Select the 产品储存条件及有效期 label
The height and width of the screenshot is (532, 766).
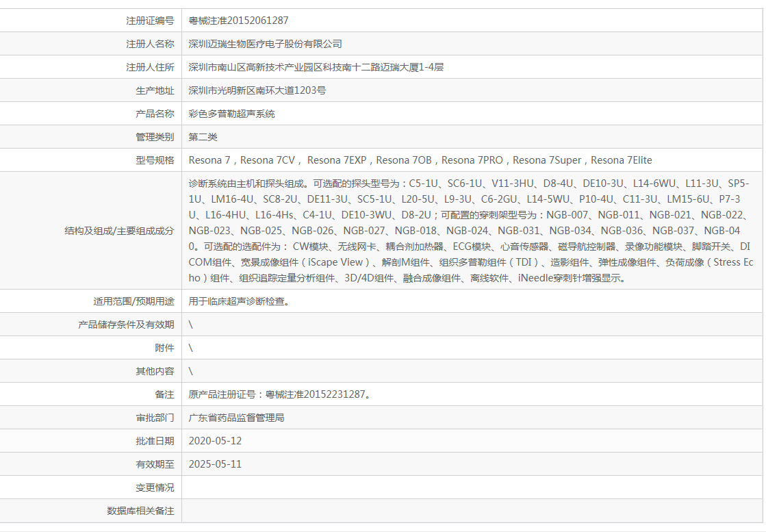pyautogui.click(x=126, y=325)
